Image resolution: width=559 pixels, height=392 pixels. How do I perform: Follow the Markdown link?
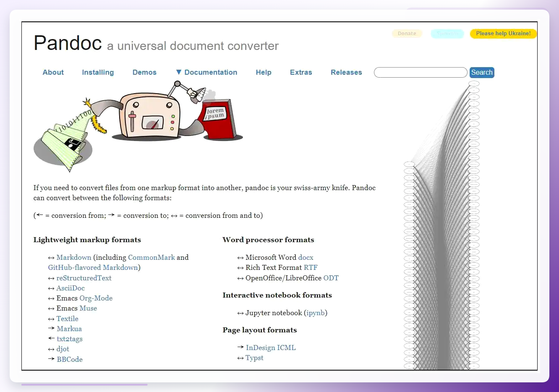click(74, 257)
